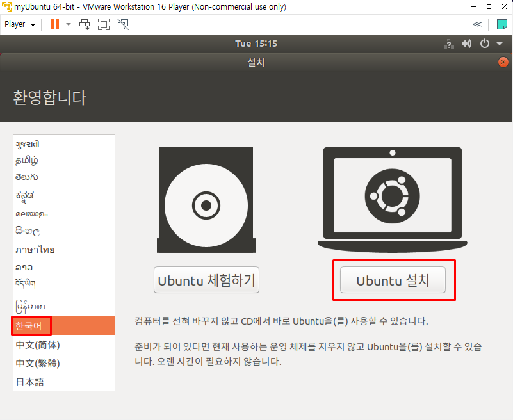Open the Player menu
513x420 pixels.
click(20, 24)
